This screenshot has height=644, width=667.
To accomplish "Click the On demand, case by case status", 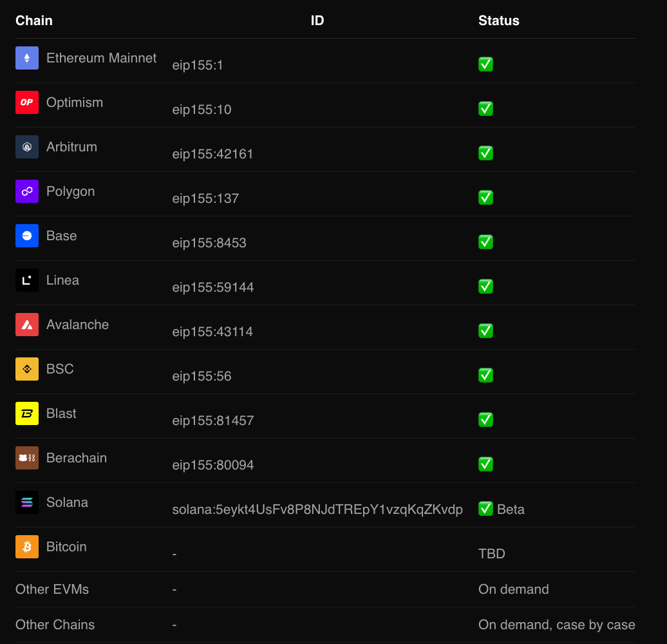I will tap(556, 625).
